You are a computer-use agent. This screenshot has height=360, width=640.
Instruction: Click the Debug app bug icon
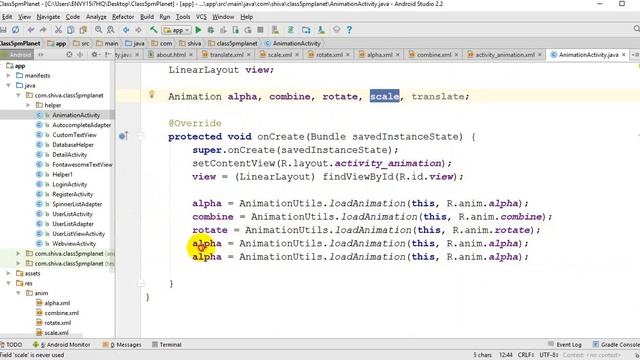pos(211,30)
